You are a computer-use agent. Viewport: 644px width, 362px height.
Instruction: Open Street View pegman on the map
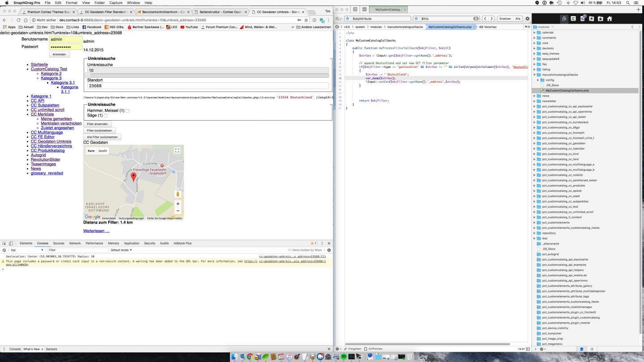pos(178,194)
